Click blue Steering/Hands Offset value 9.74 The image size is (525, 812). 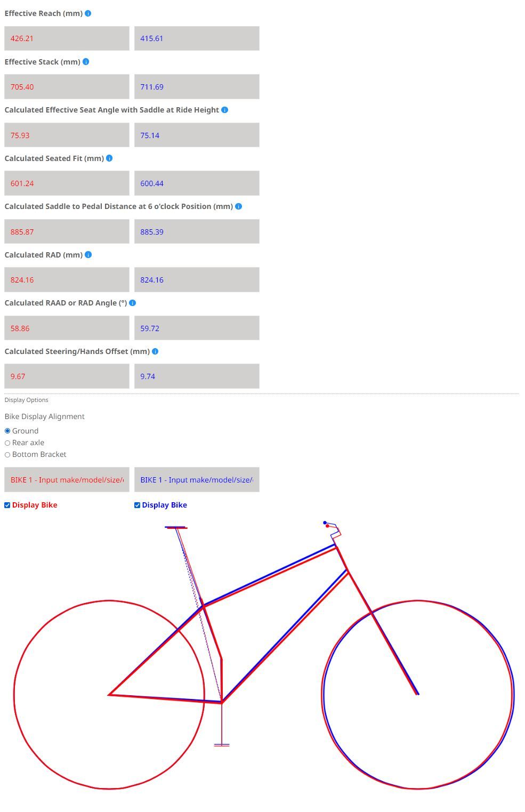click(x=197, y=376)
